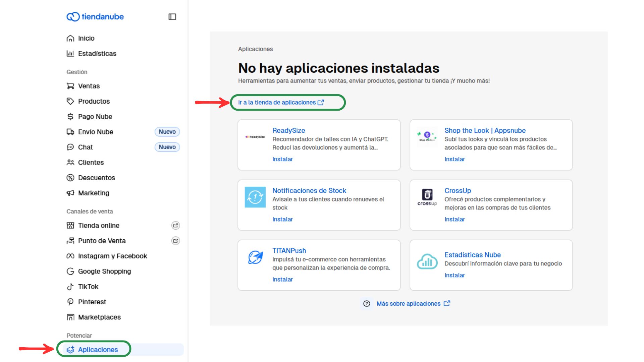Install Shop the Look Appsnube

tap(454, 159)
